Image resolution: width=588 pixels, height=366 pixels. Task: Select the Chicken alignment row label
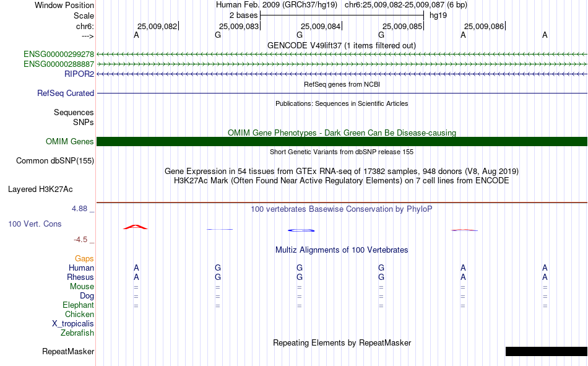click(79, 314)
